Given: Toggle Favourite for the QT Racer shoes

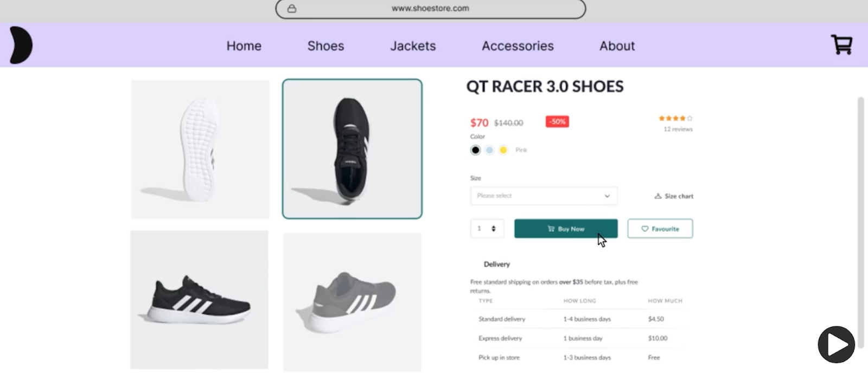Looking at the screenshot, I should [660, 228].
